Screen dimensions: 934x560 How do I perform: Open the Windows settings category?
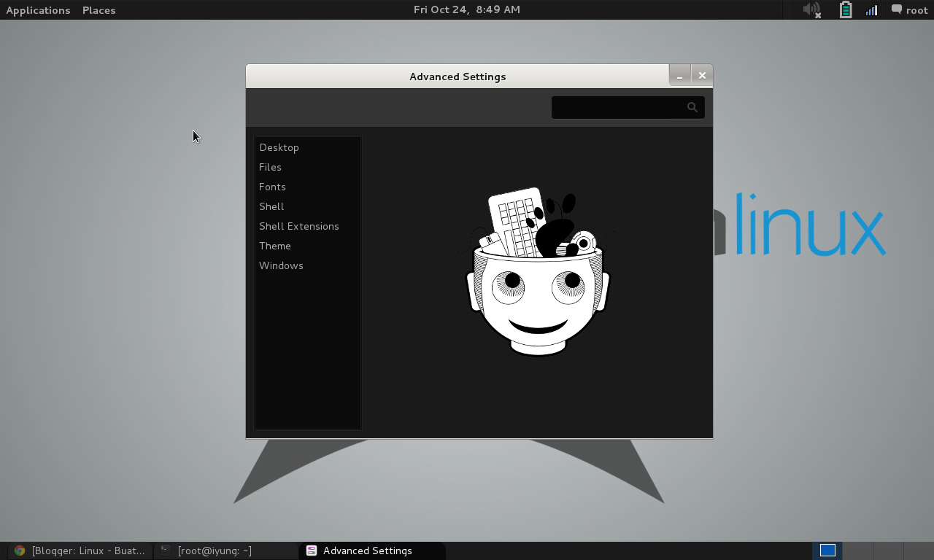tap(307, 265)
